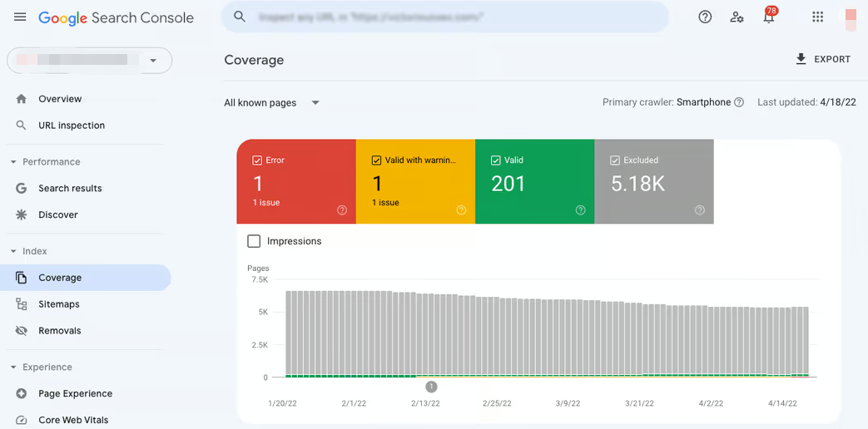868x429 pixels.
Task: Click the help icon in Error card
Action: point(342,210)
